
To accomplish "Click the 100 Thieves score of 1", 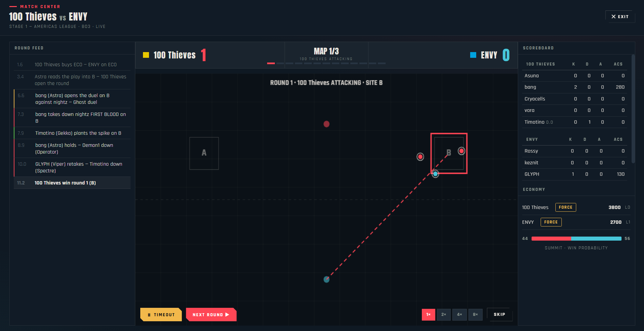I will coord(203,55).
